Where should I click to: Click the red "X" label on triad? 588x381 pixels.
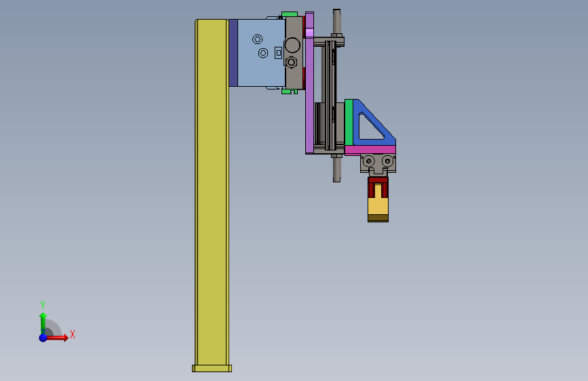73,334
